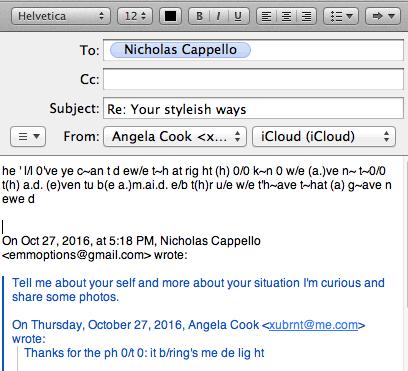The width and height of the screenshot is (408, 371).
Task: Click the <emmoptions@gmail.com> wrote: line
Action: [x=95, y=255]
